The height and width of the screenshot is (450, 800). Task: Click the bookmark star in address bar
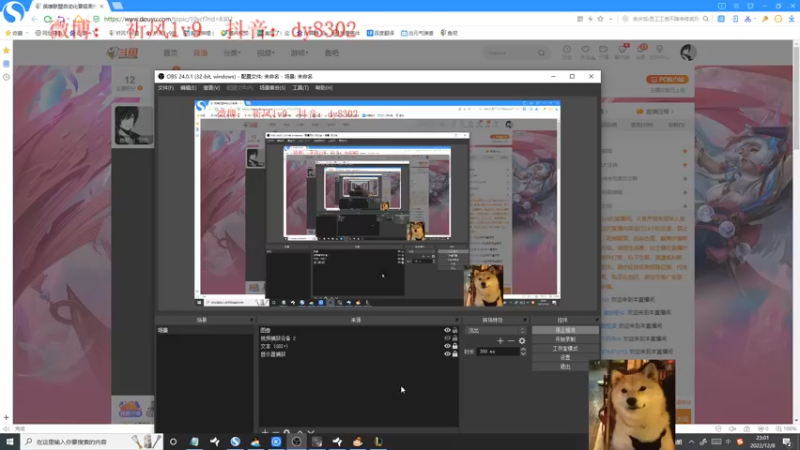(x=601, y=19)
